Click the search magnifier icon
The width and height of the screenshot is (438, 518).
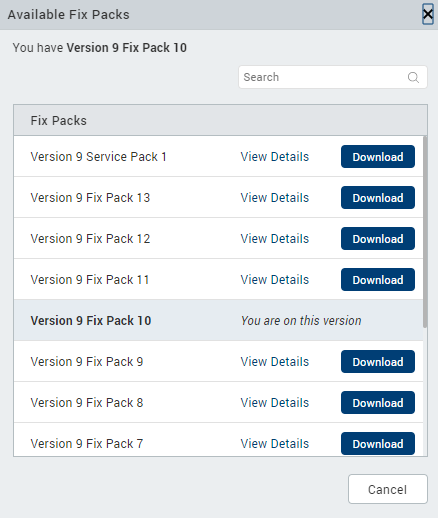click(x=413, y=77)
